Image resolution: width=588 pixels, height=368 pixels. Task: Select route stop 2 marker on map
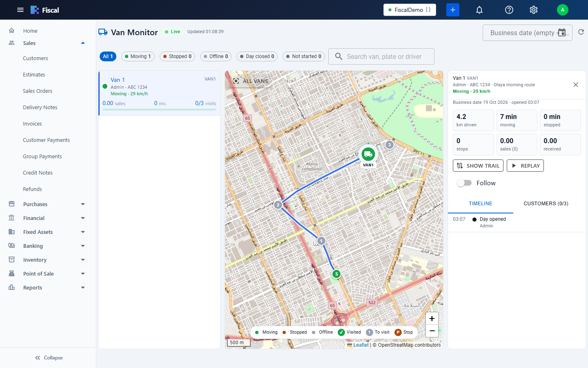coord(278,205)
